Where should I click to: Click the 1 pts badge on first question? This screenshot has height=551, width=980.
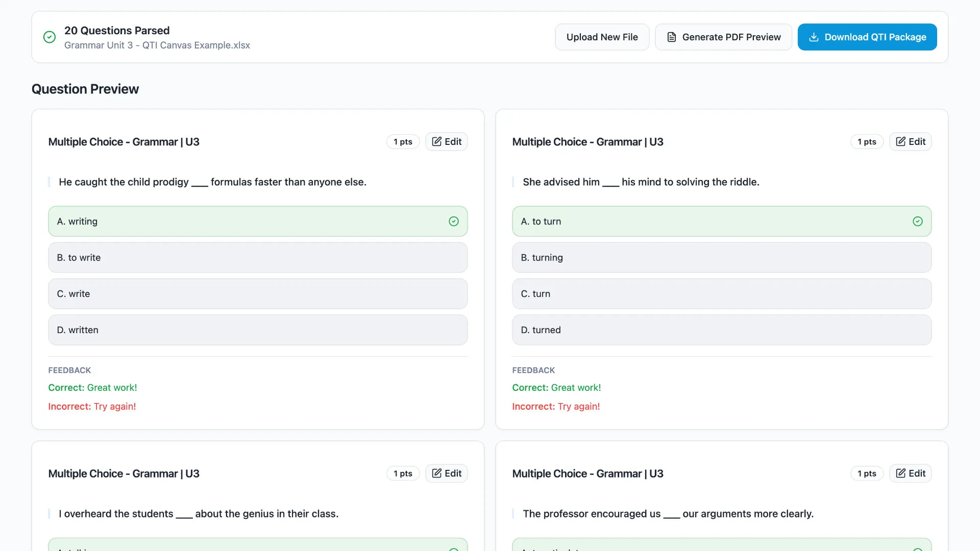pos(403,142)
